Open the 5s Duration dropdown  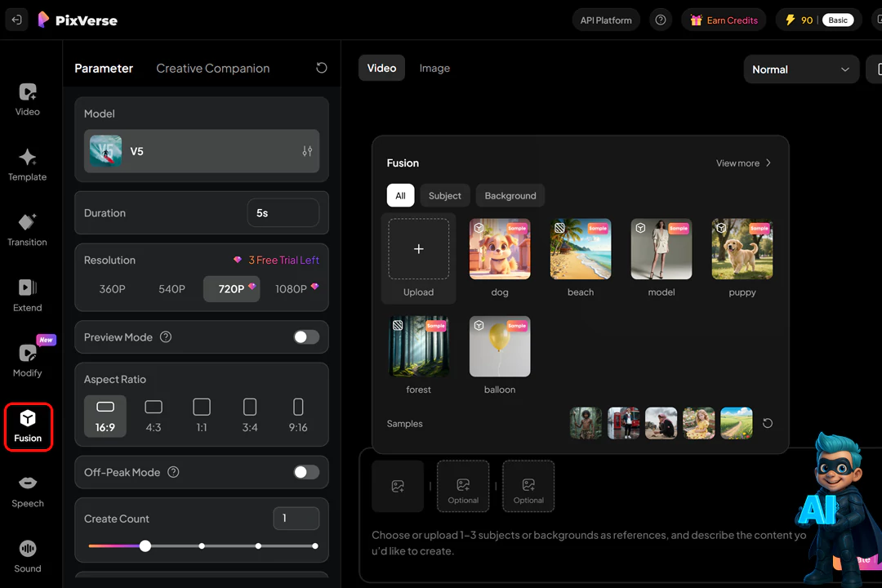(x=283, y=213)
